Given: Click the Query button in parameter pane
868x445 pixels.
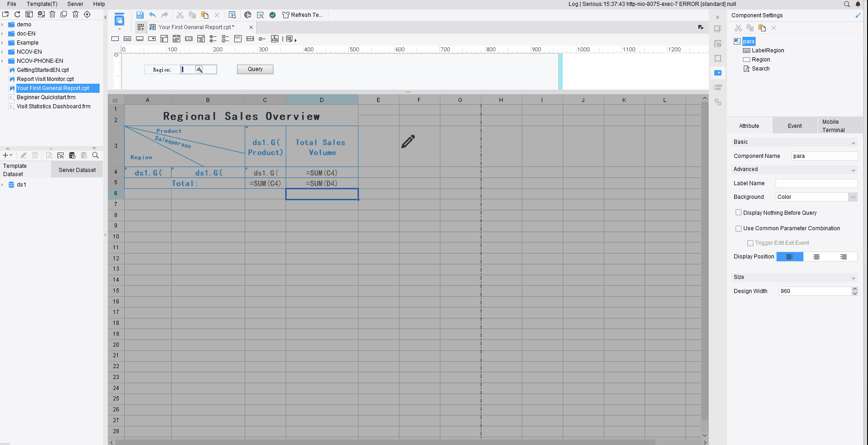Looking at the screenshot, I should (x=255, y=69).
